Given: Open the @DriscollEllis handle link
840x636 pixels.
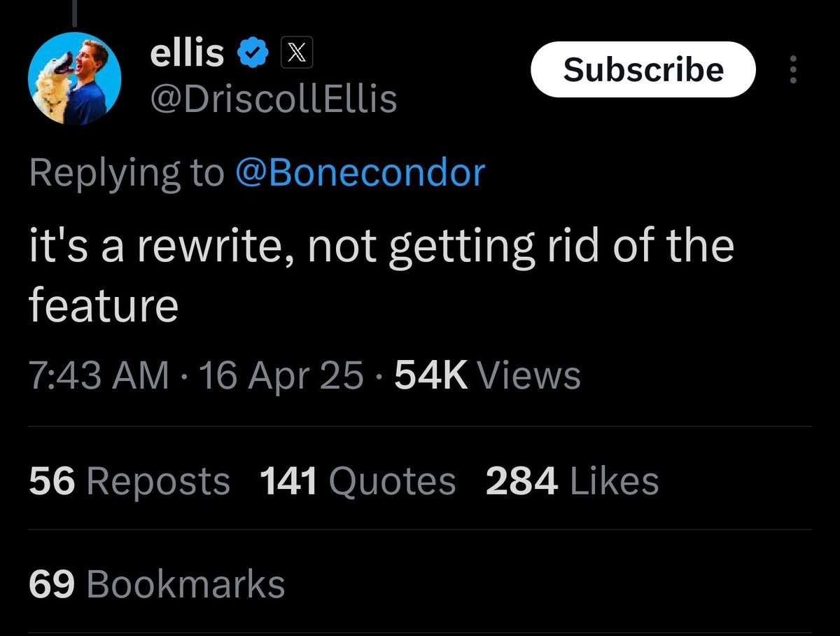Looking at the screenshot, I should pos(273,99).
